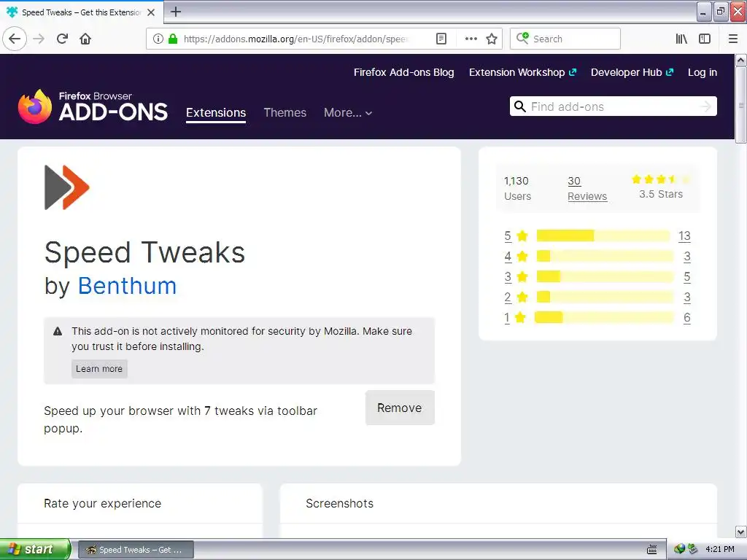Open the browser home page
This screenshot has width=747, height=560.
(x=85, y=39)
